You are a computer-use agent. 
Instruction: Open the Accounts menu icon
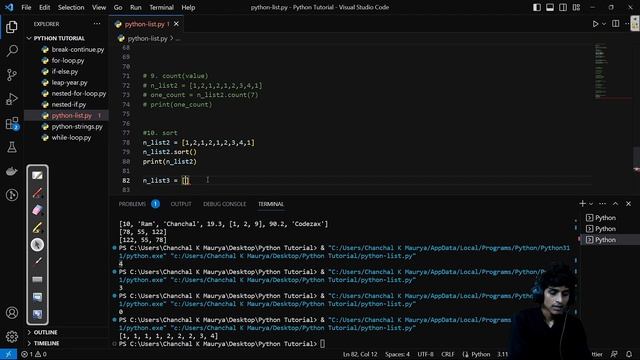coord(12,313)
